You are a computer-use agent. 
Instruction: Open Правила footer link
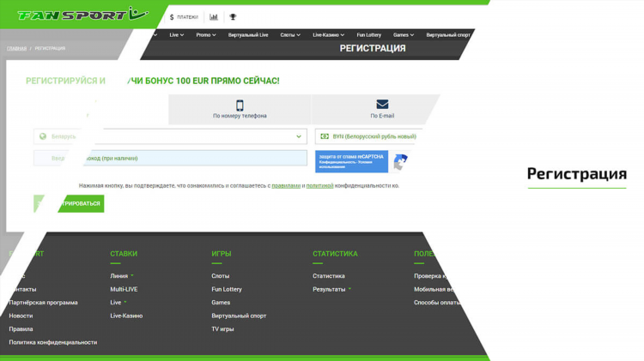(x=21, y=329)
